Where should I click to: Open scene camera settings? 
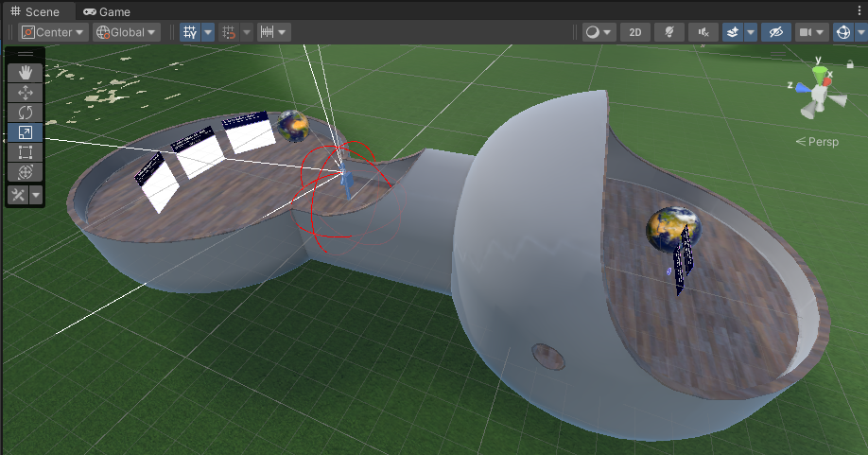(x=805, y=32)
